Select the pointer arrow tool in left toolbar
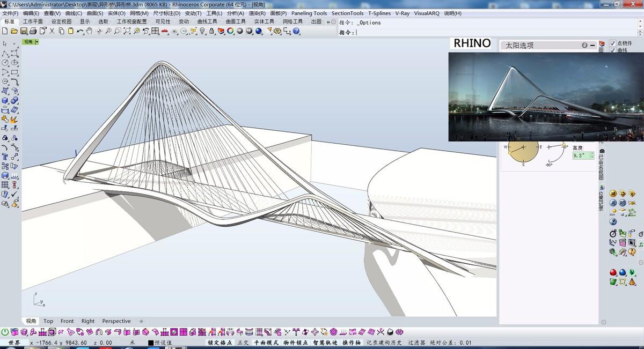 click(5, 44)
